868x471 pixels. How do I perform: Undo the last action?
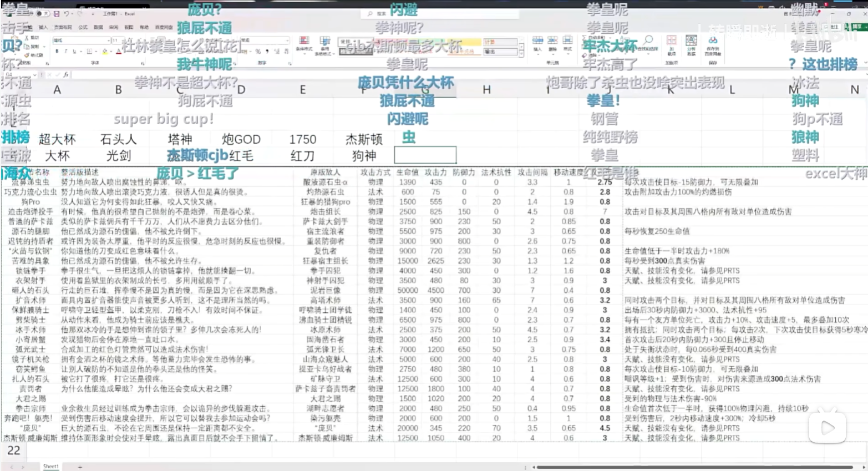pyautogui.click(x=66, y=13)
